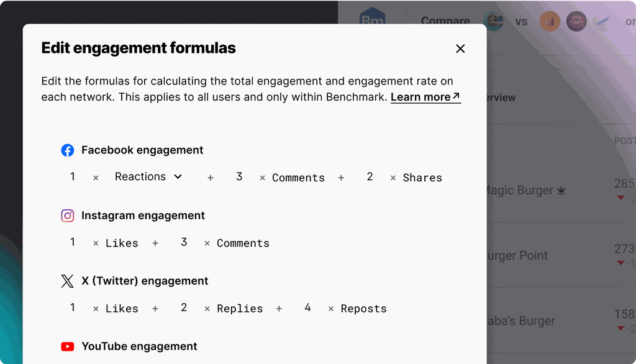
Task: Close the Edit engagement formulas dialog
Action: 460,48
